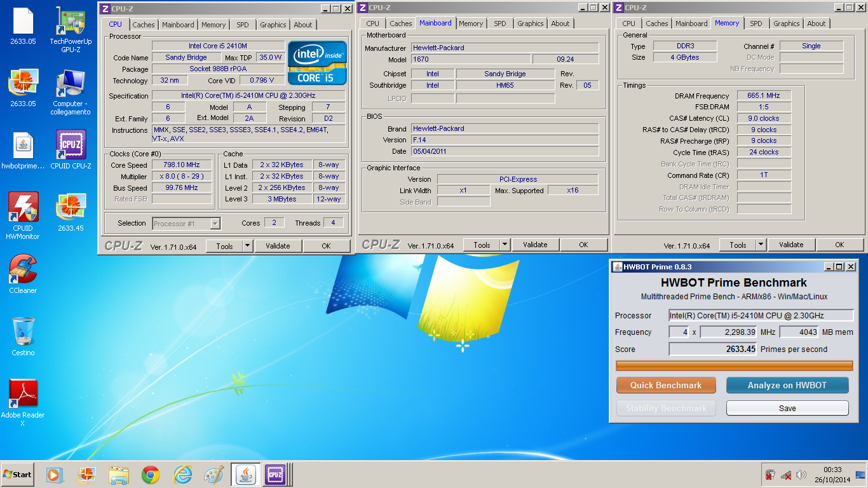Open Mainboard tab in right CPU-Z window
This screenshot has width=868, height=488.
(x=692, y=24)
